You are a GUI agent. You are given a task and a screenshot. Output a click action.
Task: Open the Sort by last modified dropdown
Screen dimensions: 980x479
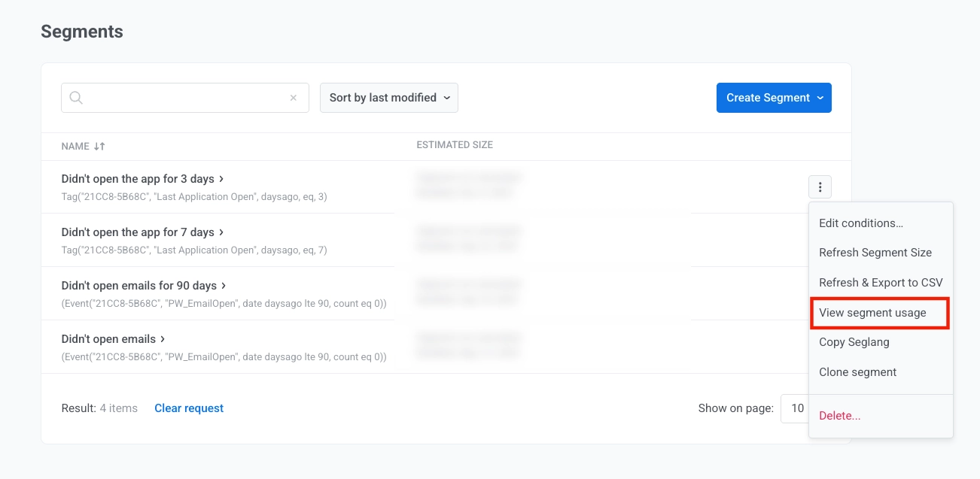(389, 98)
